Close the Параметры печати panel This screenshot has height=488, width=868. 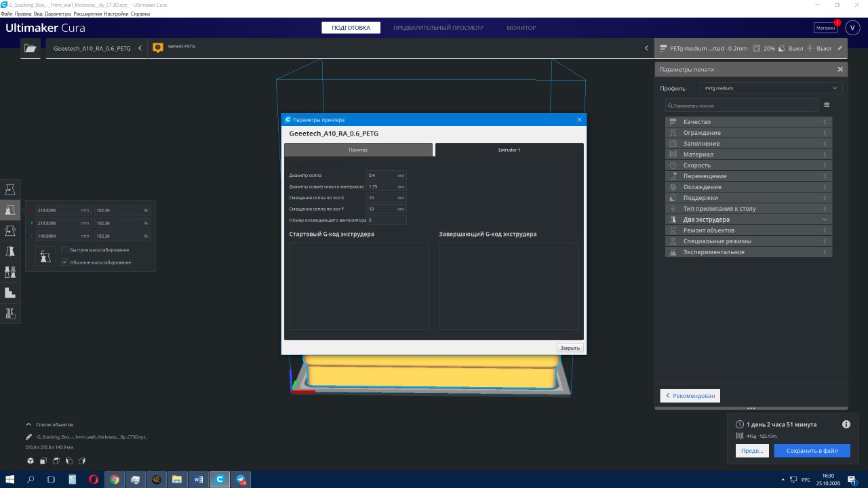(x=840, y=69)
